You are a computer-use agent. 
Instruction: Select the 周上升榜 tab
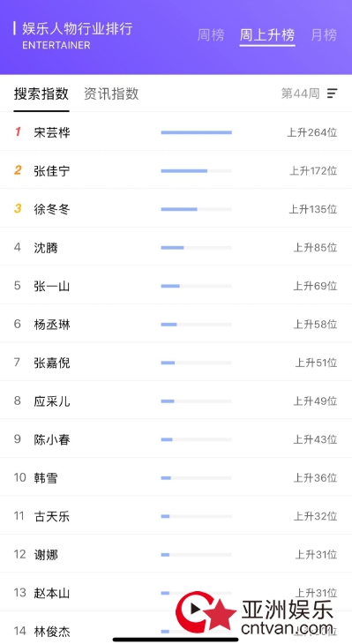point(267,35)
